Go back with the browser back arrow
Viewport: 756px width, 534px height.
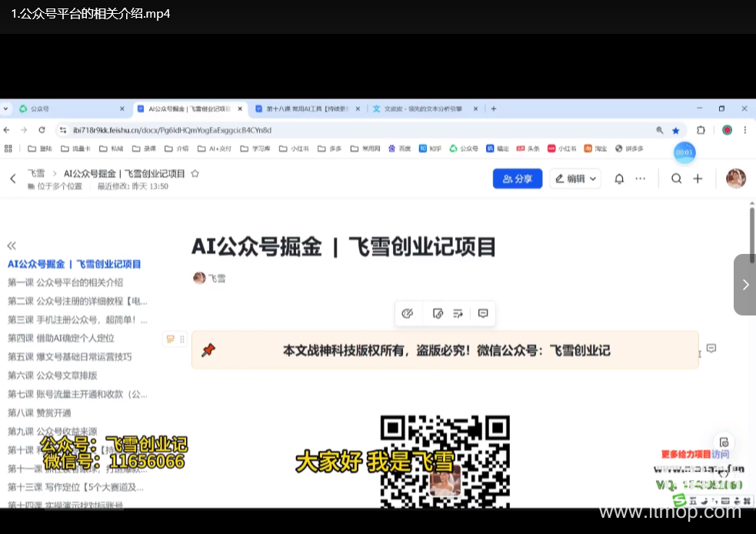point(7,130)
